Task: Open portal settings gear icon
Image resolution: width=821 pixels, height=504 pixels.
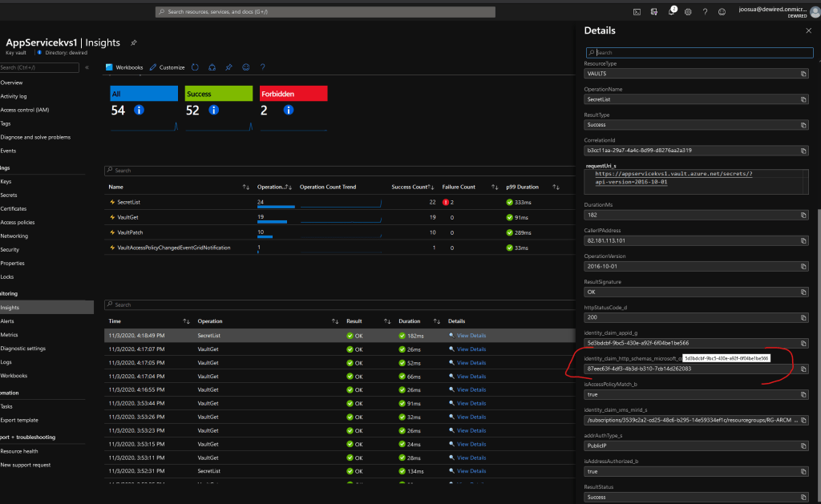Action: pyautogui.click(x=688, y=12)
